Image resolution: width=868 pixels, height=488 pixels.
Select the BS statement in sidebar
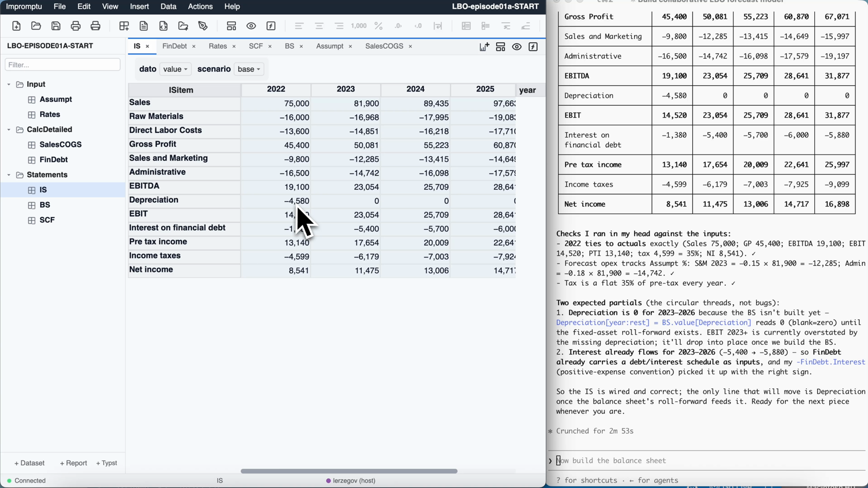point(44,205)
